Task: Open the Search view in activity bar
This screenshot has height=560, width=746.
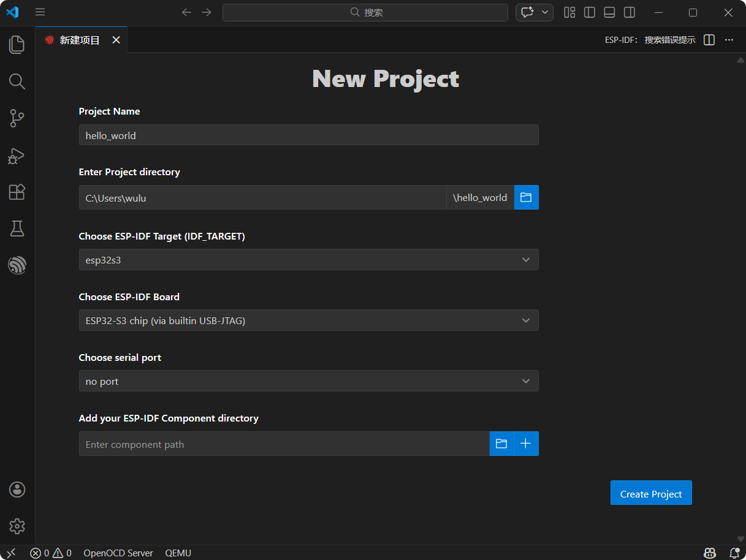Action: (x=17, y=81)
